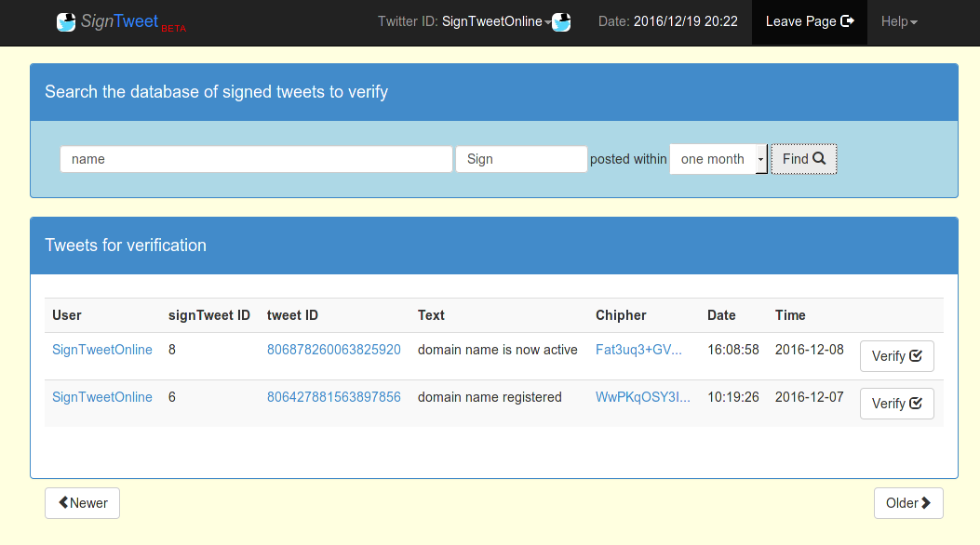Image resolution: width=980 pixels, height=545 pixels.
Task: Open tweet ID 806427881563897856 link
Action: pos(334,397)
